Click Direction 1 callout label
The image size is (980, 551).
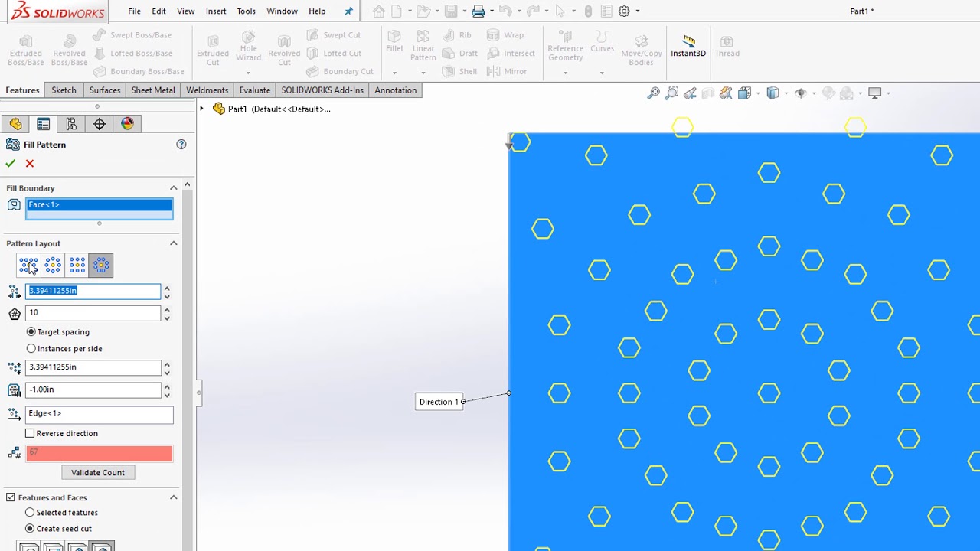click(439, 402)
